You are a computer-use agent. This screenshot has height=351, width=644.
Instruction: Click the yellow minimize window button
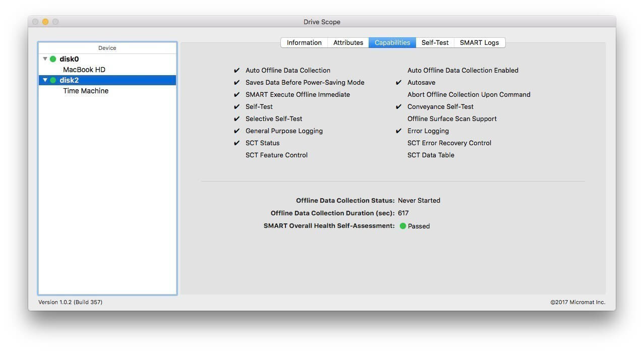tap(45, 22)
